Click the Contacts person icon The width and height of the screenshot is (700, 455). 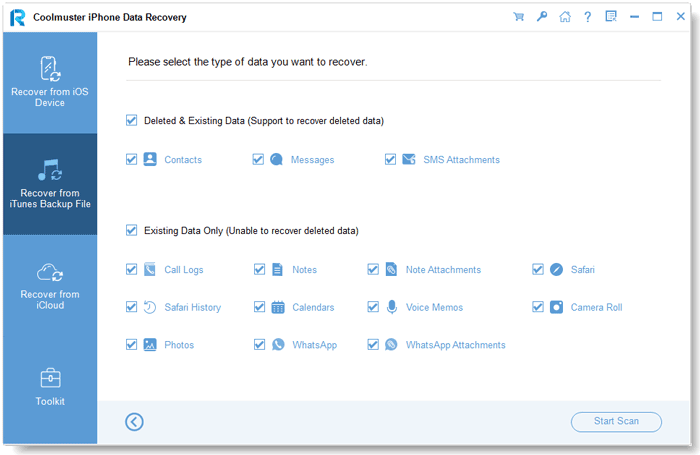pyautogui.click(x=150, y=159)
